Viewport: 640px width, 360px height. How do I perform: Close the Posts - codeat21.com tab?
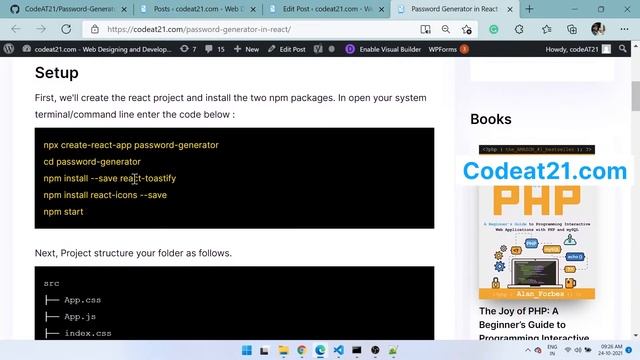[x=253, y=9]
